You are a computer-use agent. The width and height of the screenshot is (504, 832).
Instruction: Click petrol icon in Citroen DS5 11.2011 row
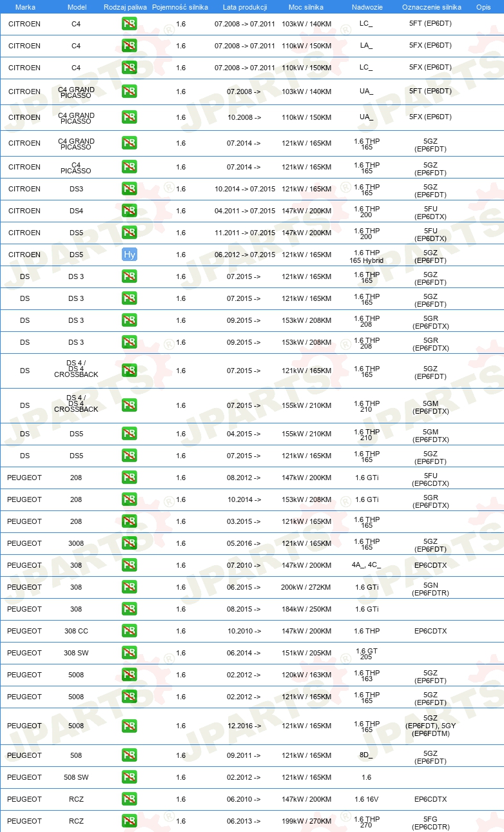[x=130, y=233]
